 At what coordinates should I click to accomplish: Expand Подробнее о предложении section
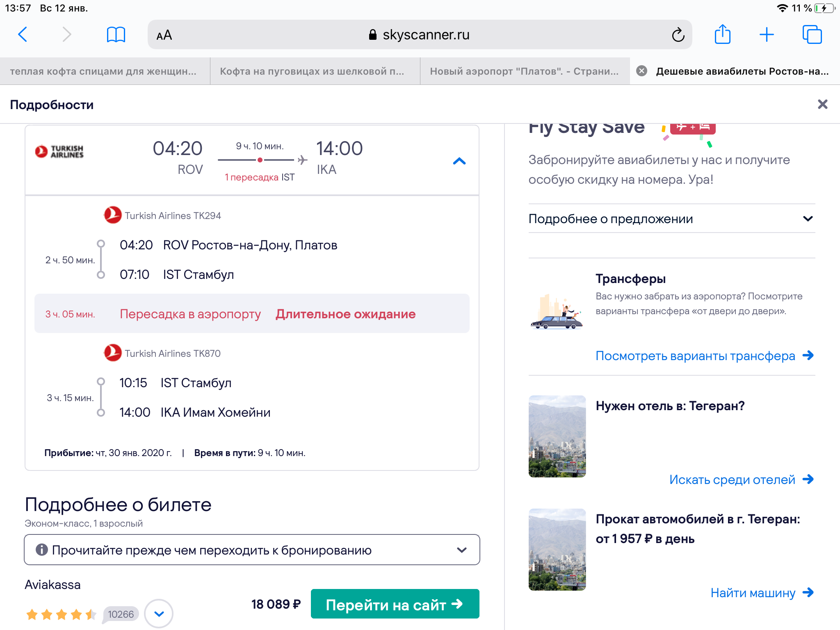[671, 219]
